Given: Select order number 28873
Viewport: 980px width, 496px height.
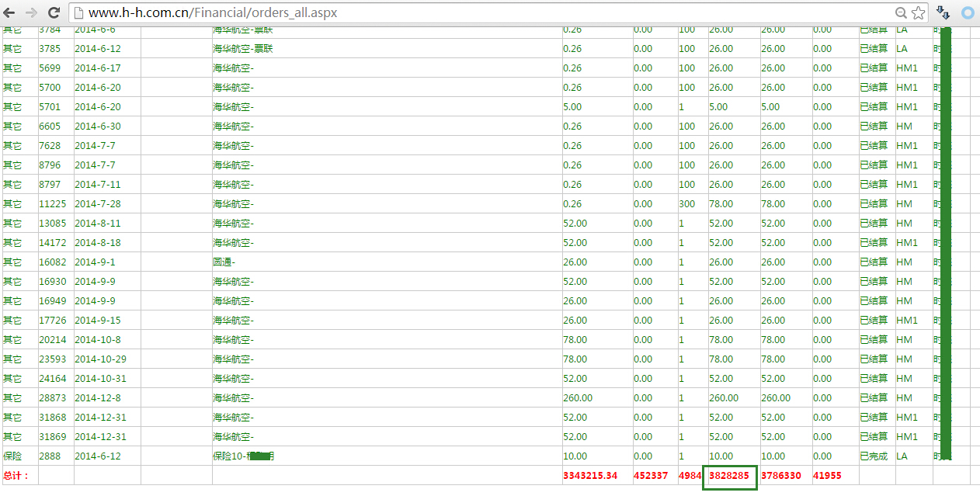Looking at the screenshot, I should pos(53,397).
